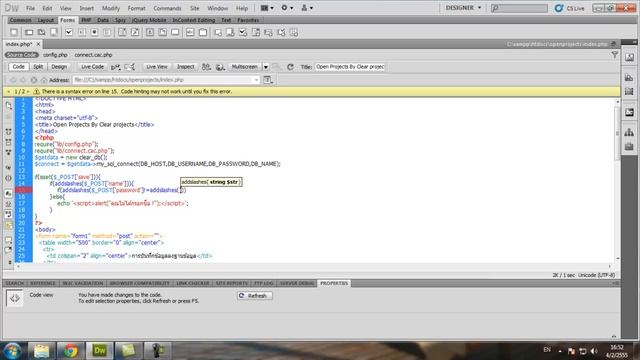
Task: Switch to Design view
Action: point(59,67)
